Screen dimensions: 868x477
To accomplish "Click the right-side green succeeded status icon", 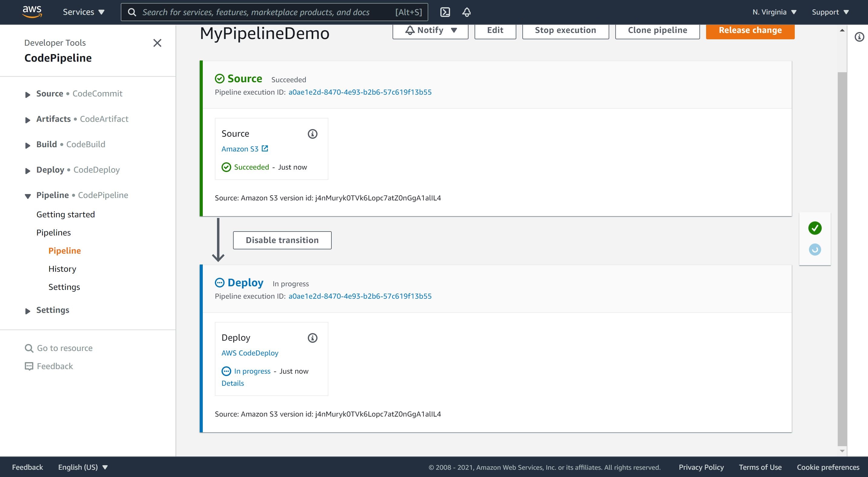I will pos(814,228).
